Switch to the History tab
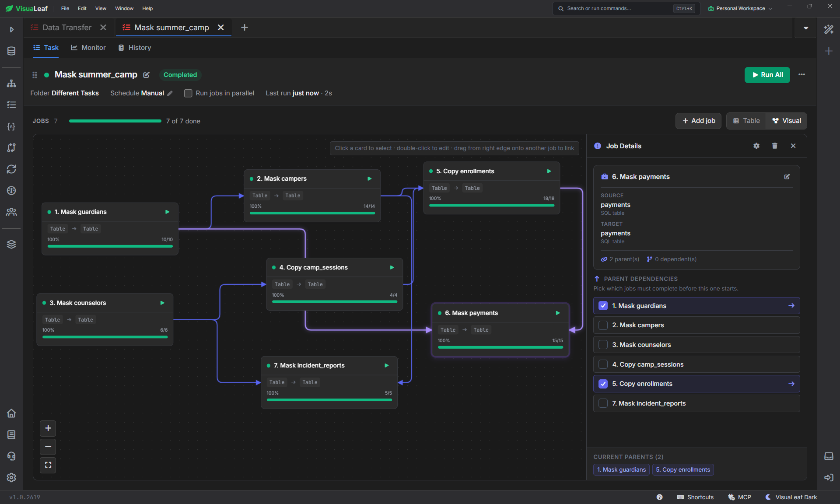This screenshot has width=840, height=504. (135, 48)
